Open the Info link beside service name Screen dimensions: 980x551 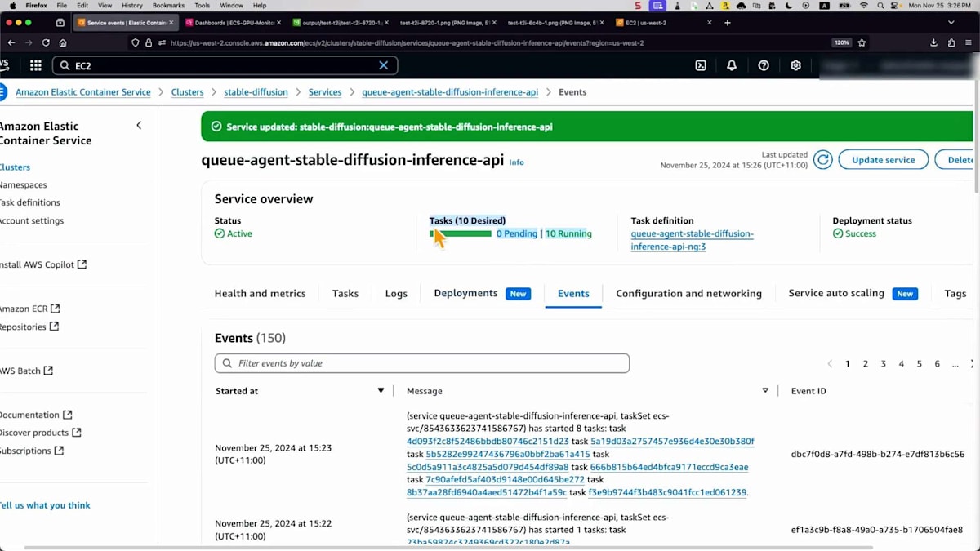coord(517,162)
